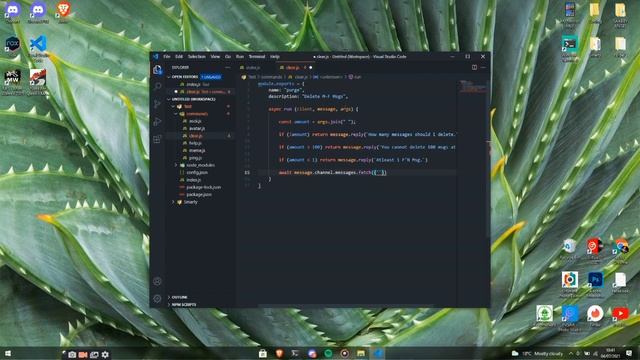This screenshot has height=360, width=640.
Task: Open Tinder desktop shortcut
Action: tap(595, 316)
